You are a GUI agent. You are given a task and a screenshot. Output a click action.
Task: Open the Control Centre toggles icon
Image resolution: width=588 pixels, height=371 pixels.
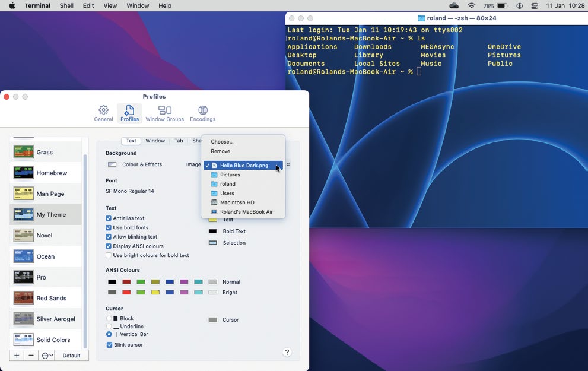point(535,5)
